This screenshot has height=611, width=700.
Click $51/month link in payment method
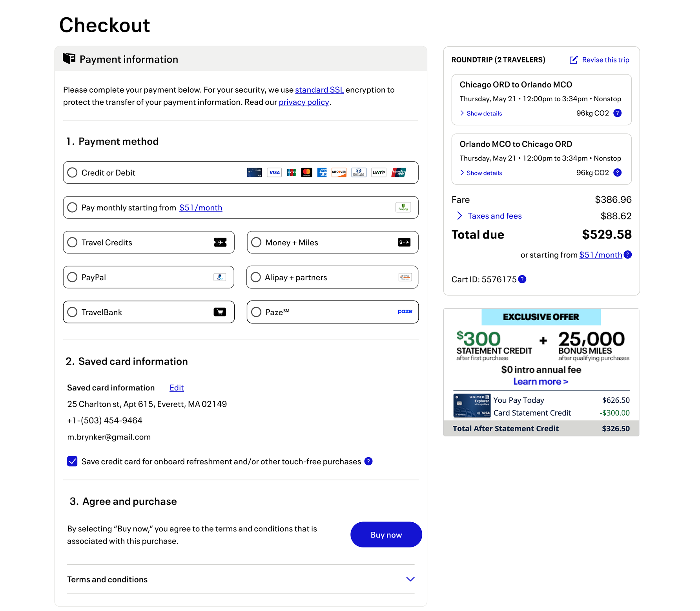201,208
